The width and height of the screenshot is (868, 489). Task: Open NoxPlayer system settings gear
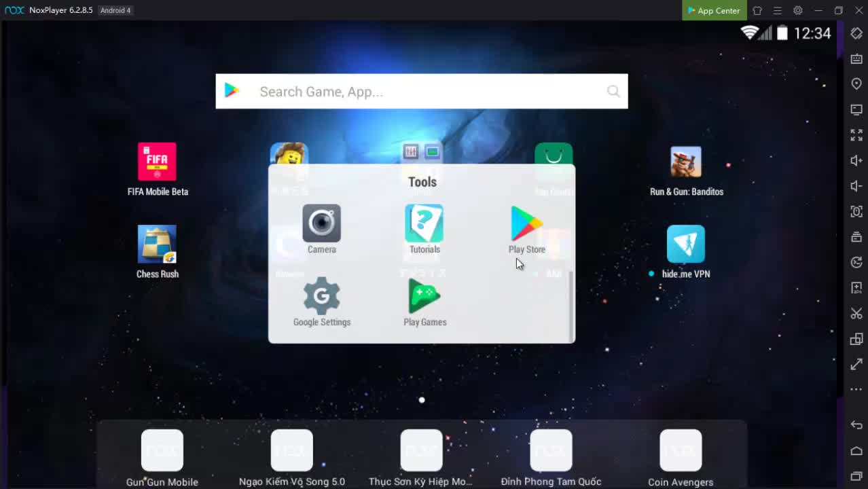click(798, 10)
